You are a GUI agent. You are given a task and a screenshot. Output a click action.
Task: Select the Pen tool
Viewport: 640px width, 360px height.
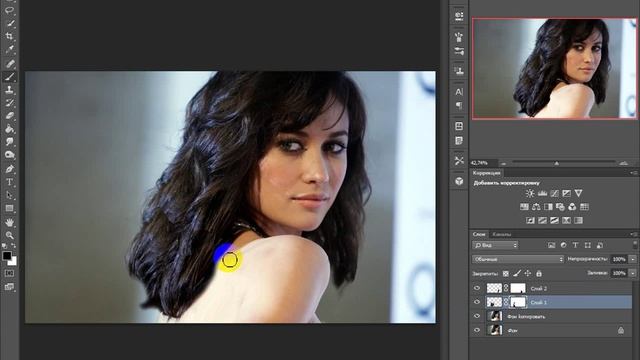coord(9,169)
